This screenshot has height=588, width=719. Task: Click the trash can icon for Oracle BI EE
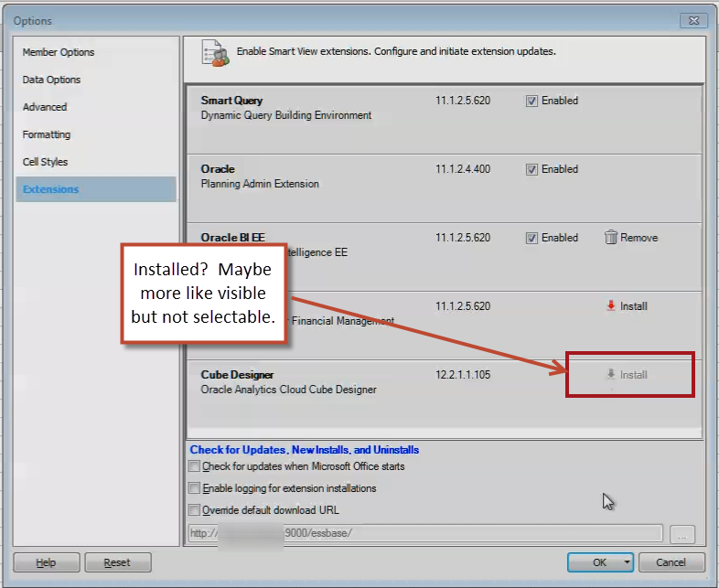611,238
